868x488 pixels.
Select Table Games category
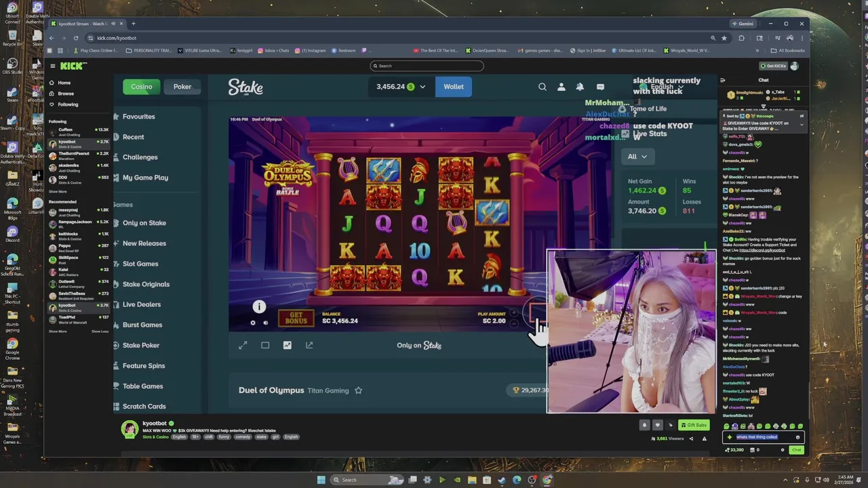coord(143,386)
